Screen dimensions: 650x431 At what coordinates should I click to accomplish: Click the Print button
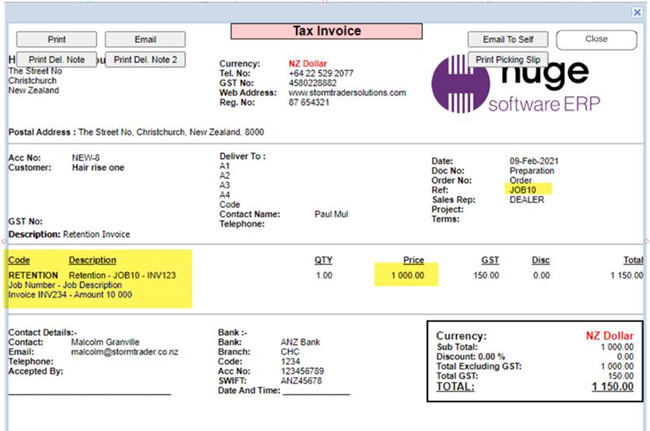56,39
